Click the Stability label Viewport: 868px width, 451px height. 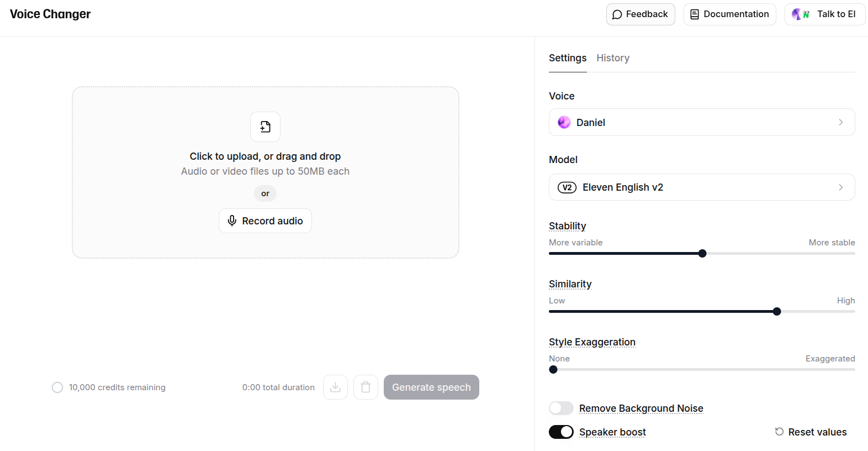click(567, 226)
